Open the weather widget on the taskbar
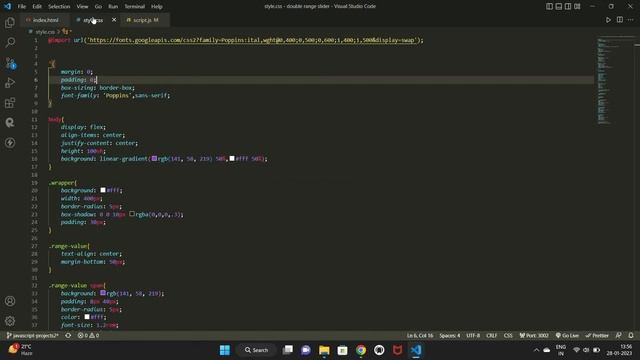The image size is (640, 360). 20,350
